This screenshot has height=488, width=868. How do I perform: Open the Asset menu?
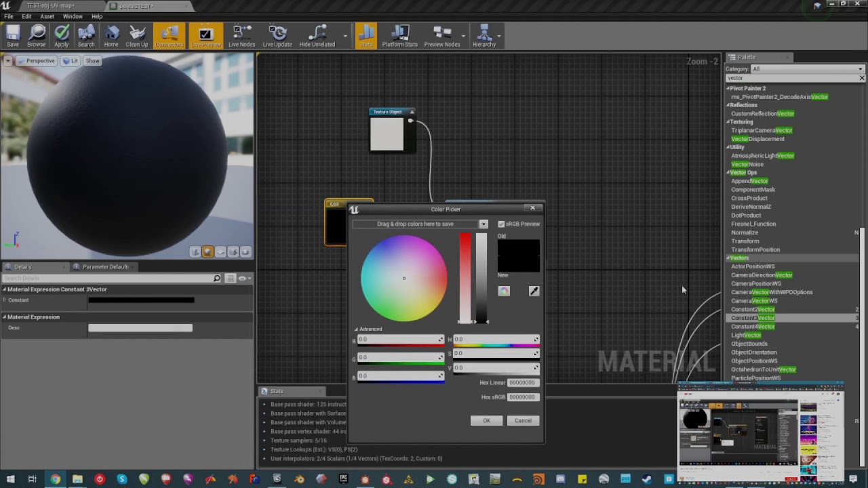tap(47, 16)
